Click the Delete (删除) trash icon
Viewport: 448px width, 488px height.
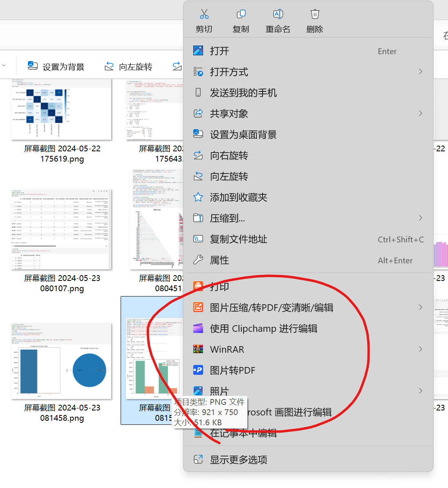tap(315, 14)
